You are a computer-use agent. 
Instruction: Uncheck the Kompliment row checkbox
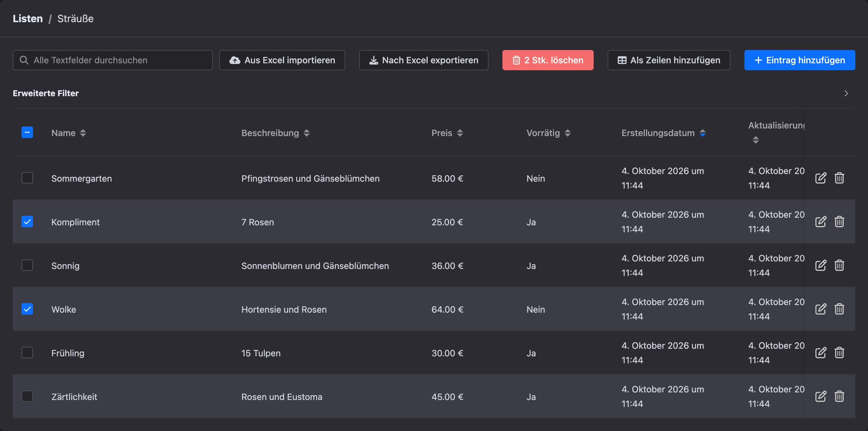pos(27,222)
